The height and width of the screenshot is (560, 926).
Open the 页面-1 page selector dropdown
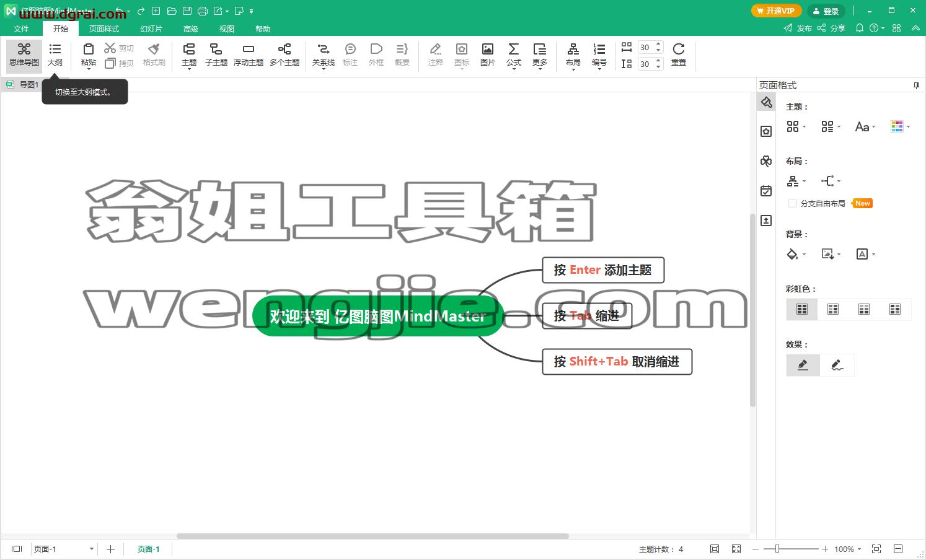(64, 549)
